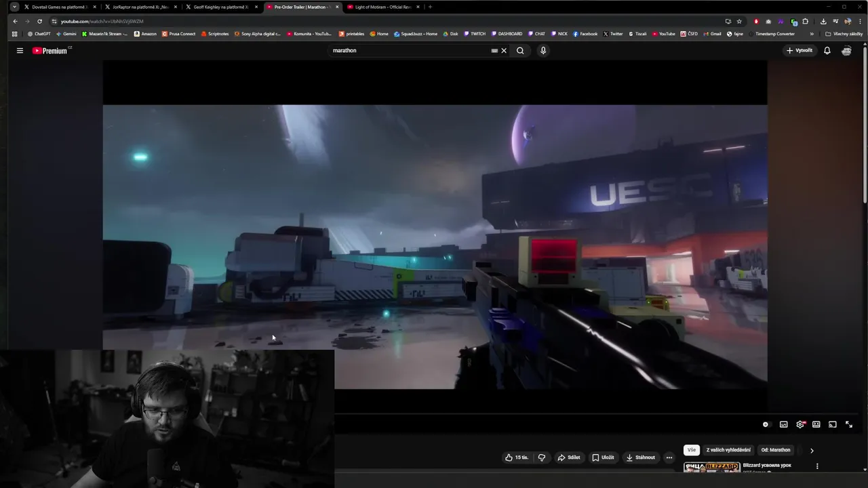Switch to Light of Motiram browser tab

(383, 7)
